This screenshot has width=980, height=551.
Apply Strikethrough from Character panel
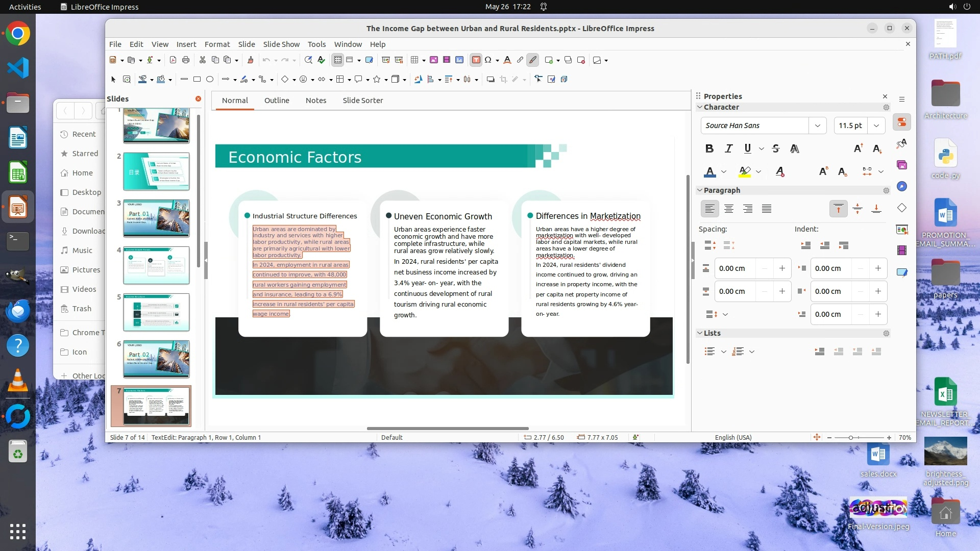coord(775,148)
